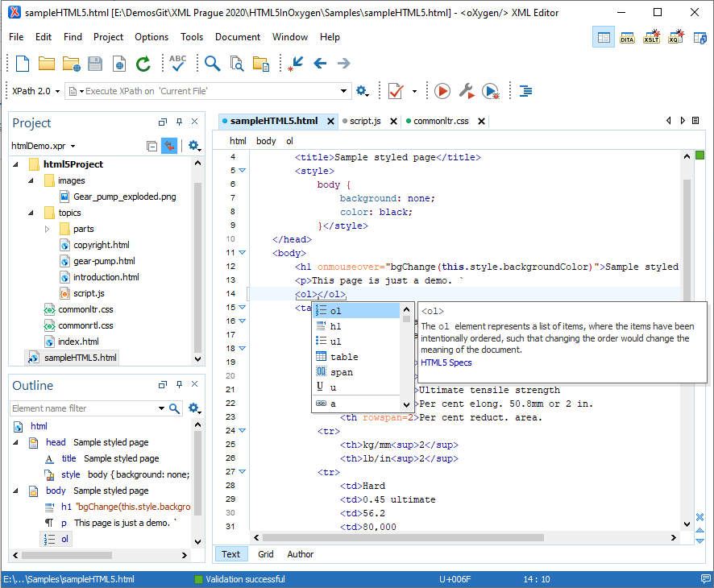The height and width of the screenshot is (588, 714).
Task: Click the editor horizontal scrollbar
Action: 464,537
